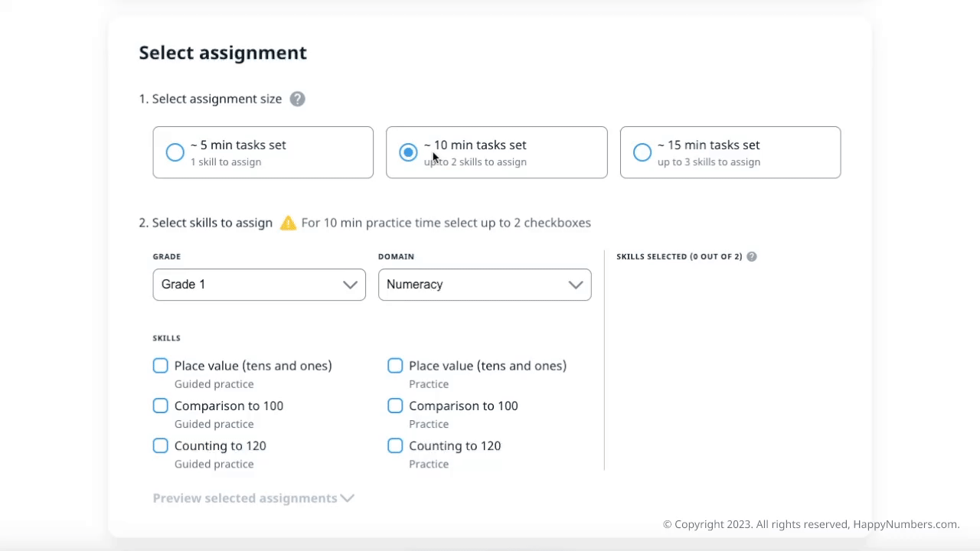
Task: Enable Counting to 120 Practice checkbox
Action: tap(395, 445)
